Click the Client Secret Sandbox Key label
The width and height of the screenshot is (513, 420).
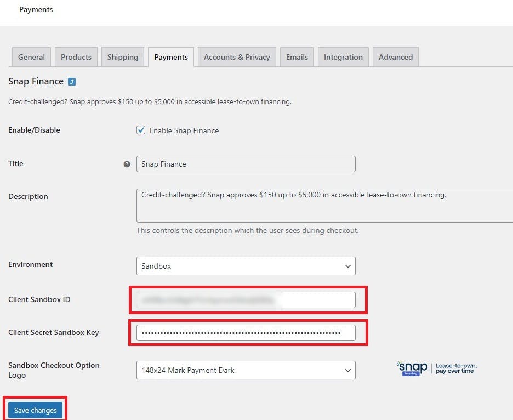pyautogui.click(x=54, y=333)
